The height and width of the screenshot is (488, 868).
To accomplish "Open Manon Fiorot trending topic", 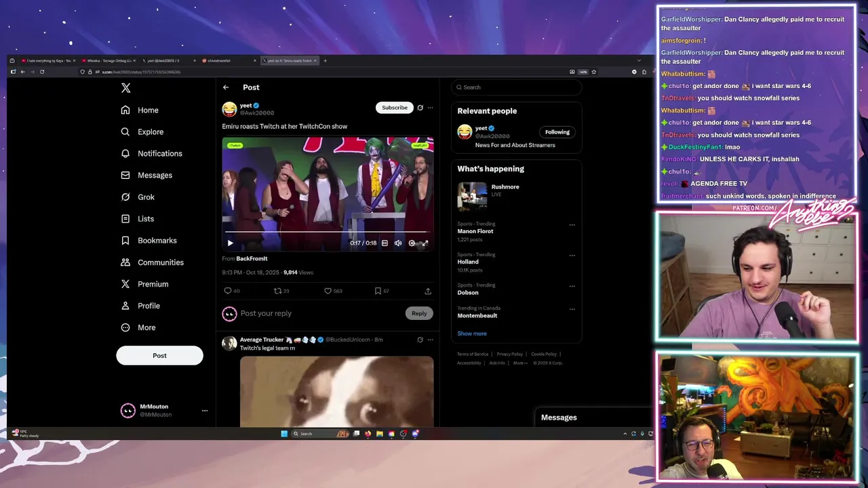I will click(475, 231).
